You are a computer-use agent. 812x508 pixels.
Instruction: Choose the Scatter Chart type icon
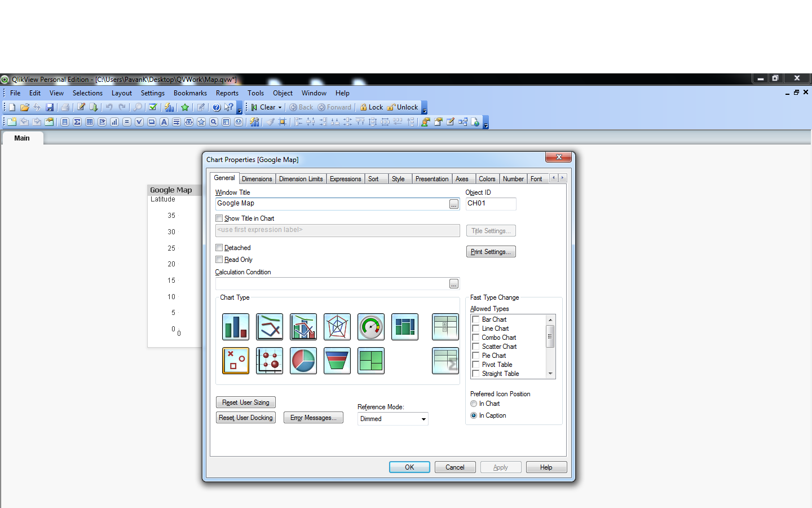[x=236, y=361]
